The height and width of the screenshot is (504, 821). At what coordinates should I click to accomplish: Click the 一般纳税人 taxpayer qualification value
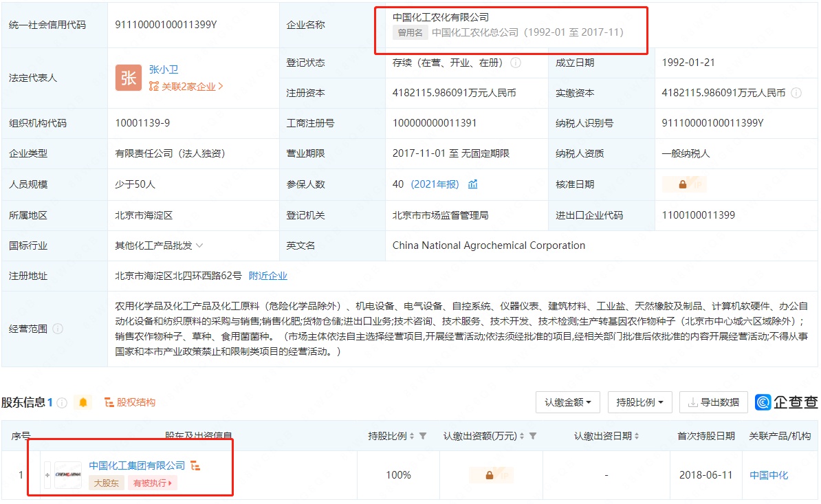pyautogui.click(x=686, y=153)
